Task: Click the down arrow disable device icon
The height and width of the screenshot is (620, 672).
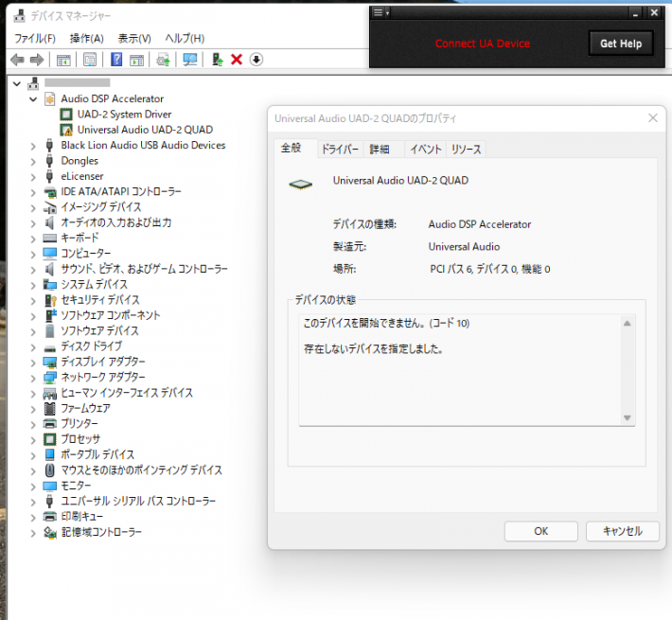Action: (256, 60)
